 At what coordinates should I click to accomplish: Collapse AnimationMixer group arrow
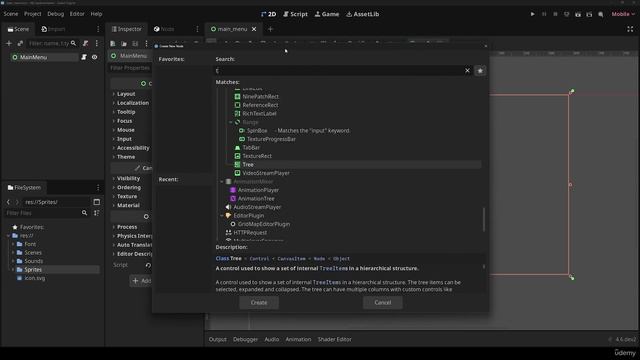222,182
